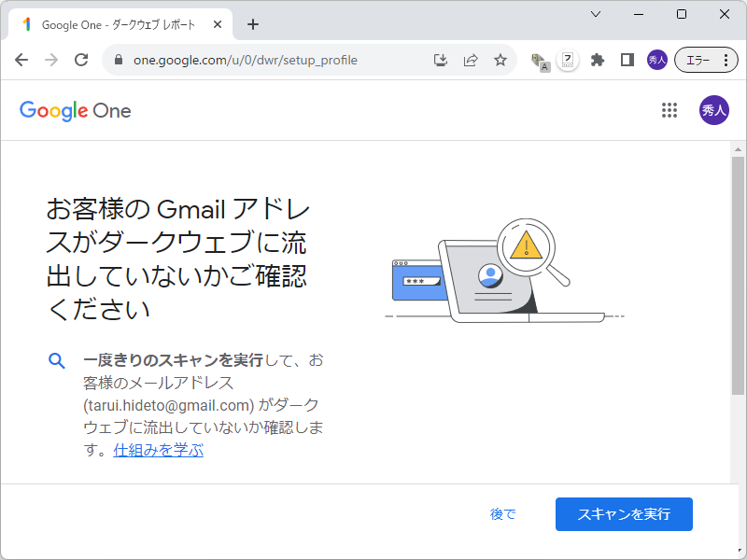Run the scan with スキャンを実行 button
Screen dimensions: 747x560
[624, 513]
